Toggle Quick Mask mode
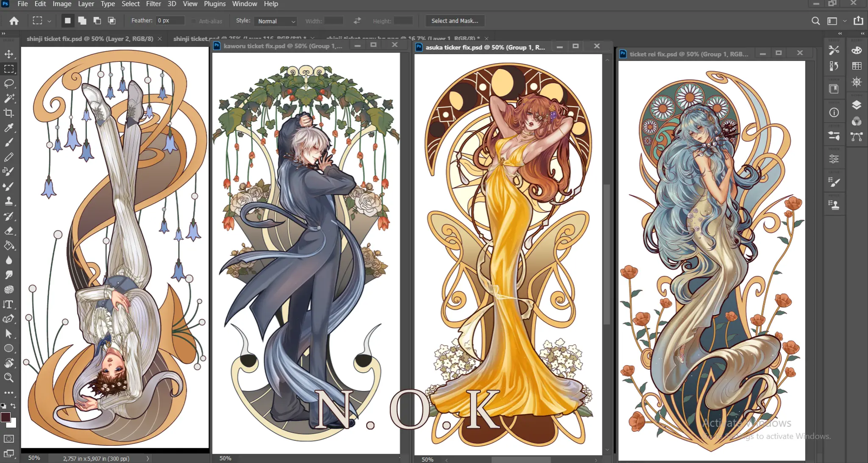The width and height of the screenshot is (868, 463). (9, 439)
